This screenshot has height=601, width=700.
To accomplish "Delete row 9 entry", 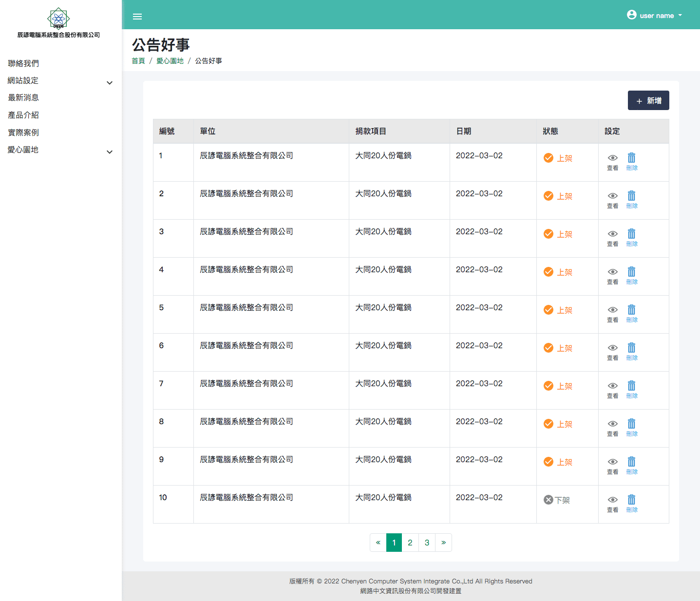I will pyautogui.click(x=632, y=466).
